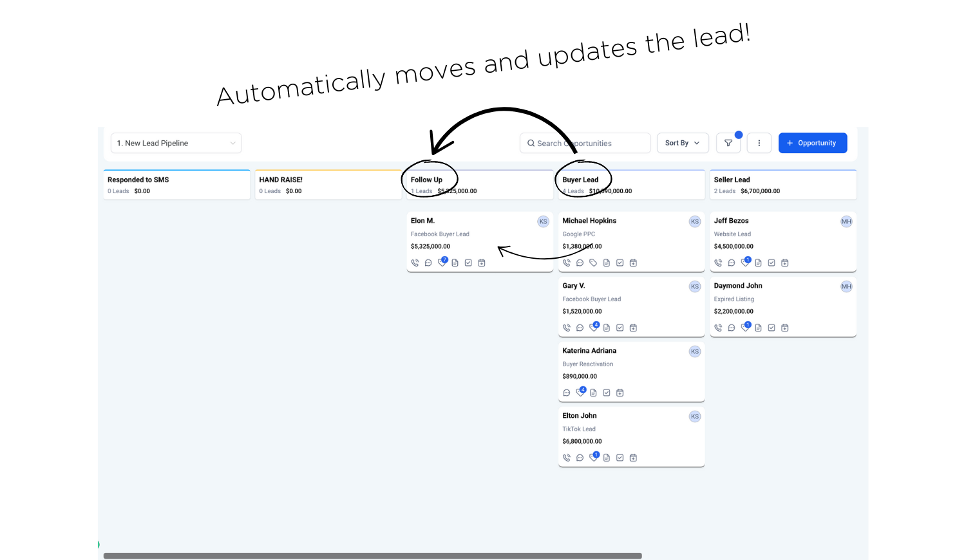Screen dimensions: 966x560
Task: Click the calendar appointment icon on Daymond John card
Action: point(784,328)
